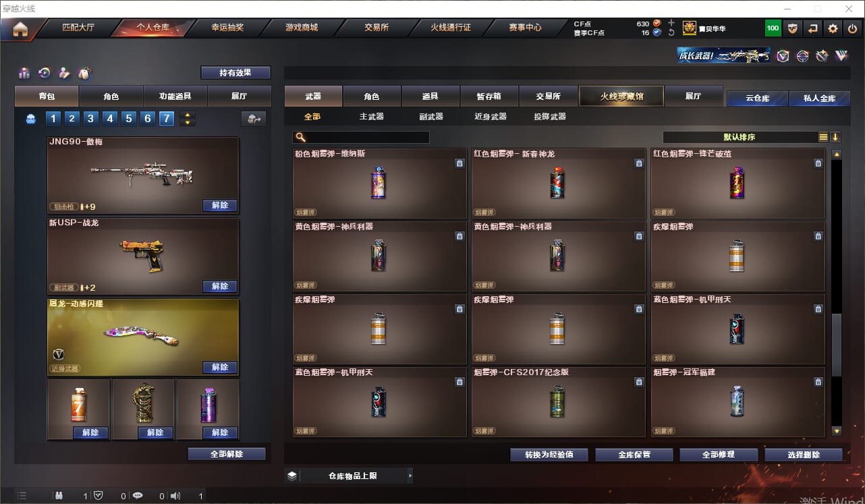
Task: Click the inventory scrollbar thumb
Action: (x=837, y=345)
